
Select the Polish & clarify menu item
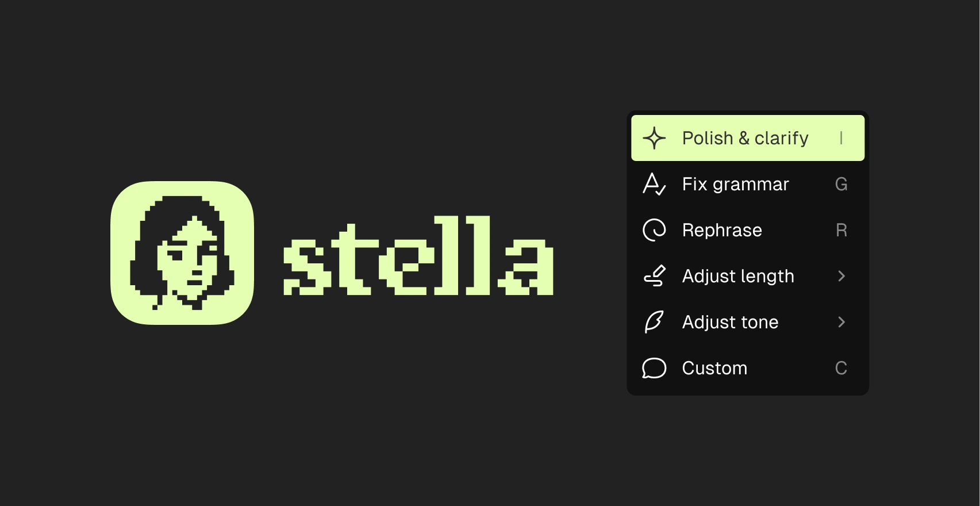click(x=745, y=138)
